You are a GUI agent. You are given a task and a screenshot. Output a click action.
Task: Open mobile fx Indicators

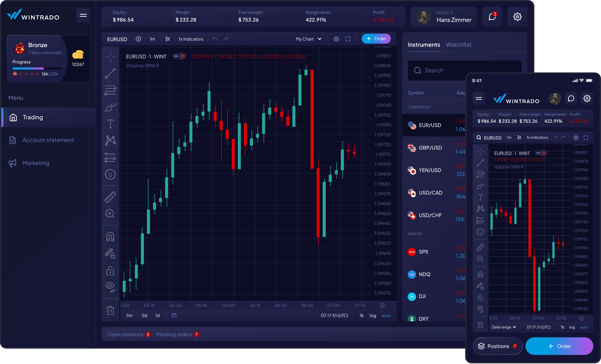click(537, 137)
